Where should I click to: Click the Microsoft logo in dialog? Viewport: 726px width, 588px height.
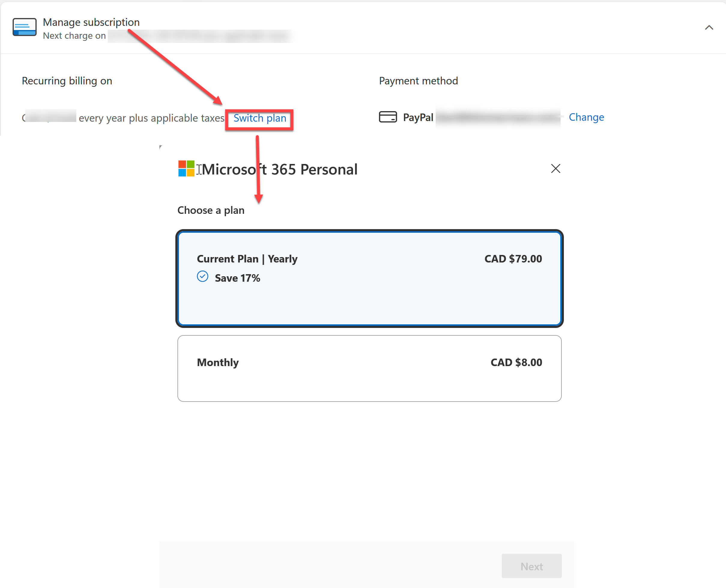pyautogui.click(x=186, y=169)
